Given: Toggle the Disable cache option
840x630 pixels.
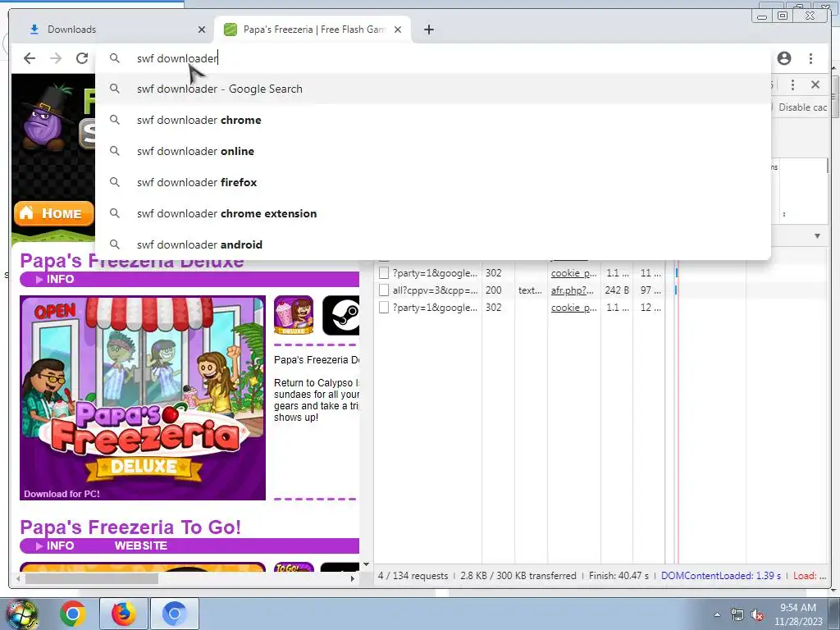Looking at the screenshot, I should [x=801, y=107].
